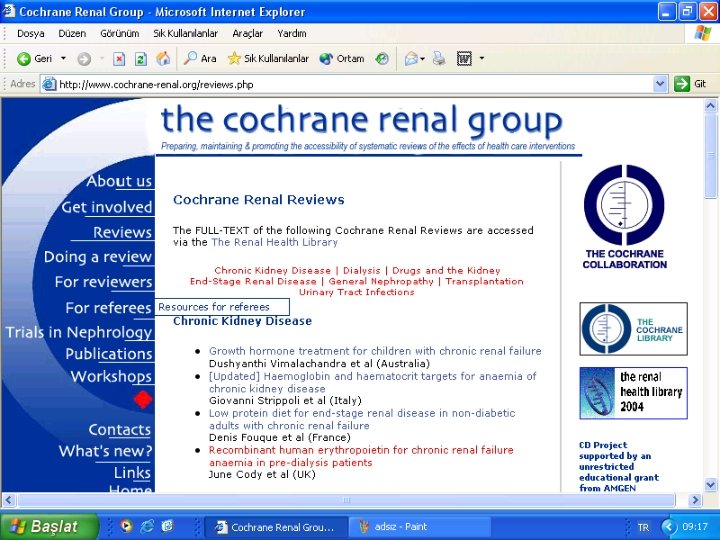Open What's new? sidebar link
720x540 pixels.
click(105, 451)
